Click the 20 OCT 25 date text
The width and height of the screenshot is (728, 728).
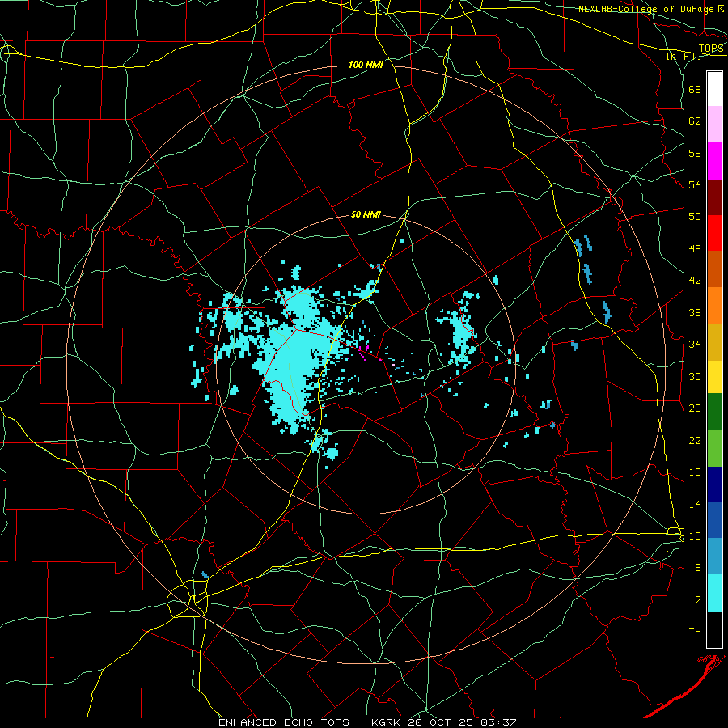point(439,722)
